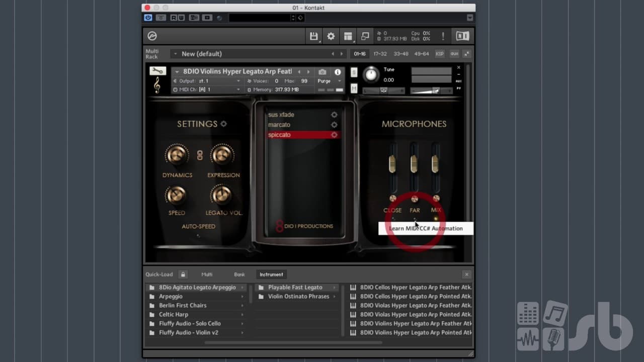This screenshot has height=362, width=644.
Task: Click the floppy disk save icon
Action: (313, 36)
